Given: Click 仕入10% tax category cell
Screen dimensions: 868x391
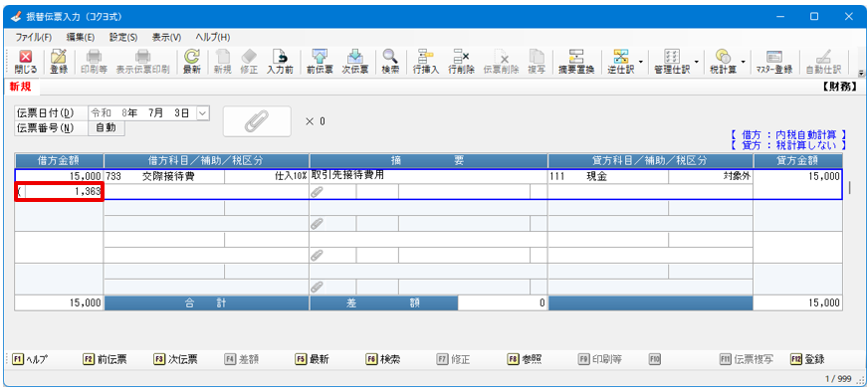Looking at the screenshot, I should point(267,176).
